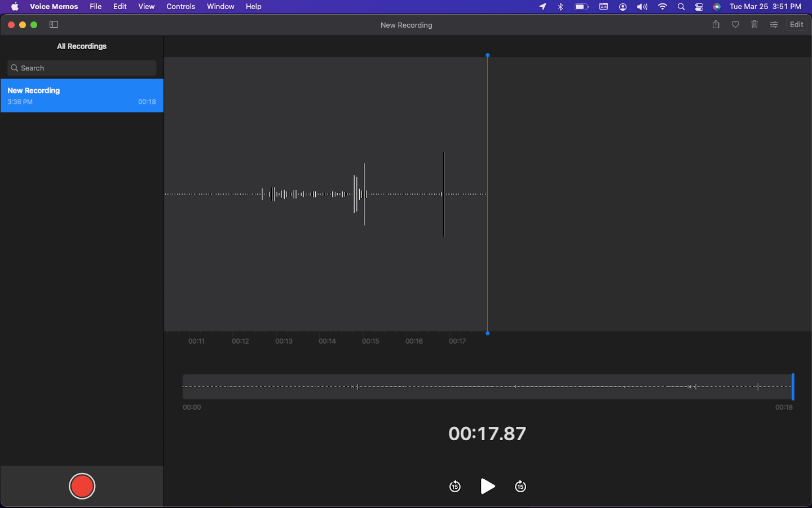Viewport: 812px width, 508px height.
Task: Skip forward 15 seconds
Action: 520,486
